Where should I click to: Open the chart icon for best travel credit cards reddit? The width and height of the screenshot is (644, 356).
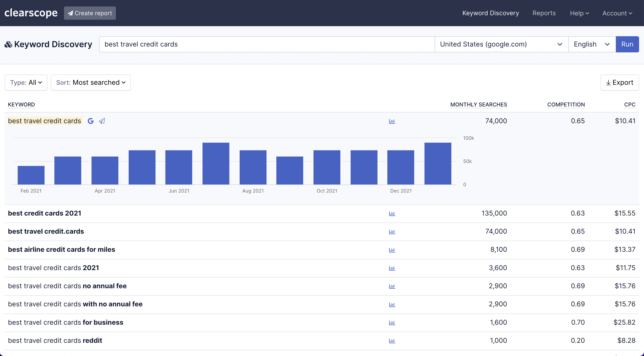click(x=392, y=341)
